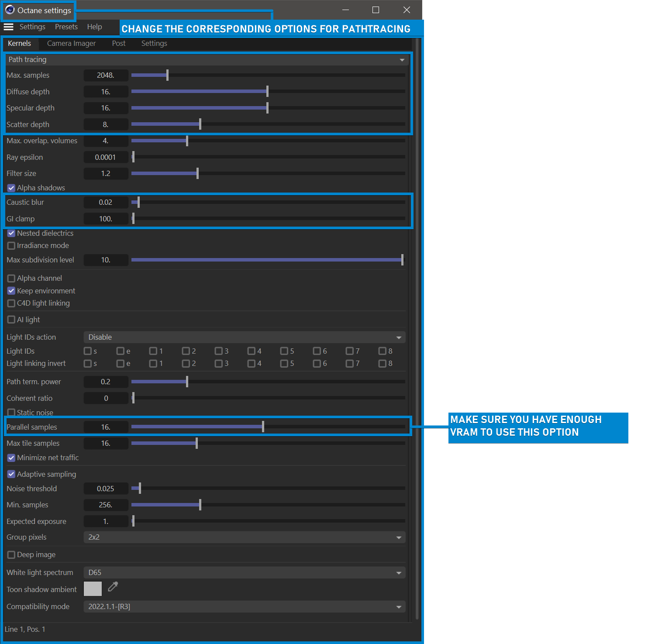Screen dimensions: 655x644
Task: Click the Max. samples value field
Action: 106,76
